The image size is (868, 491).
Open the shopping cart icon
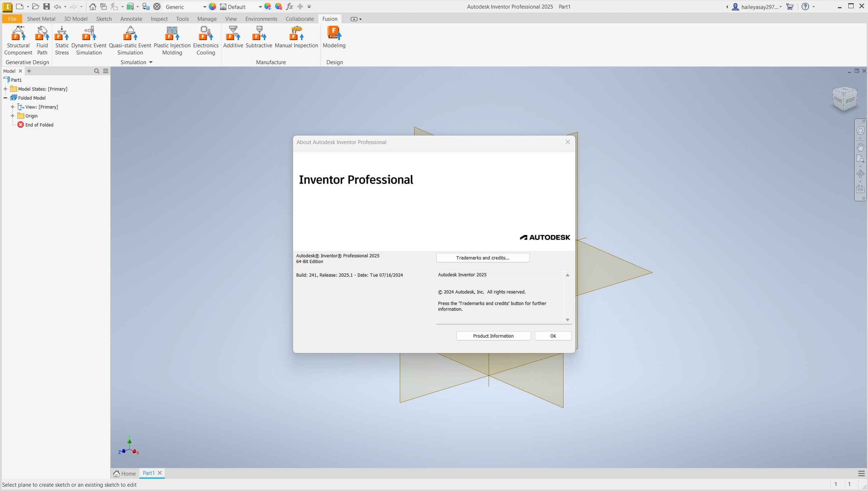790,6
